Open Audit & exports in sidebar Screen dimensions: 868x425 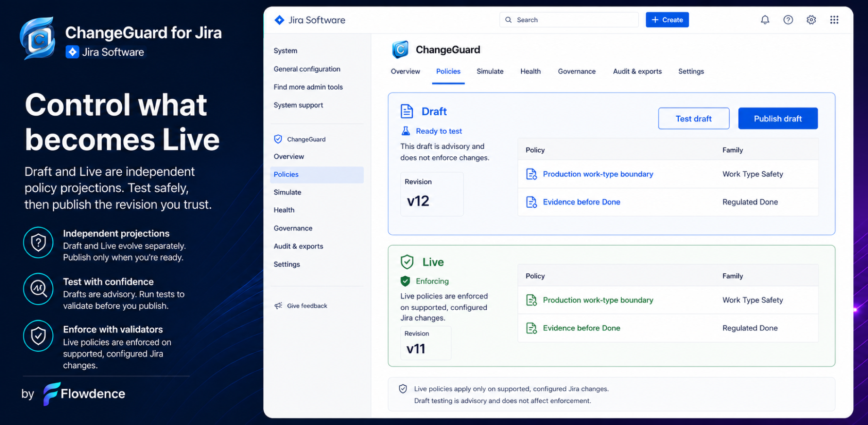pos(298,246)
